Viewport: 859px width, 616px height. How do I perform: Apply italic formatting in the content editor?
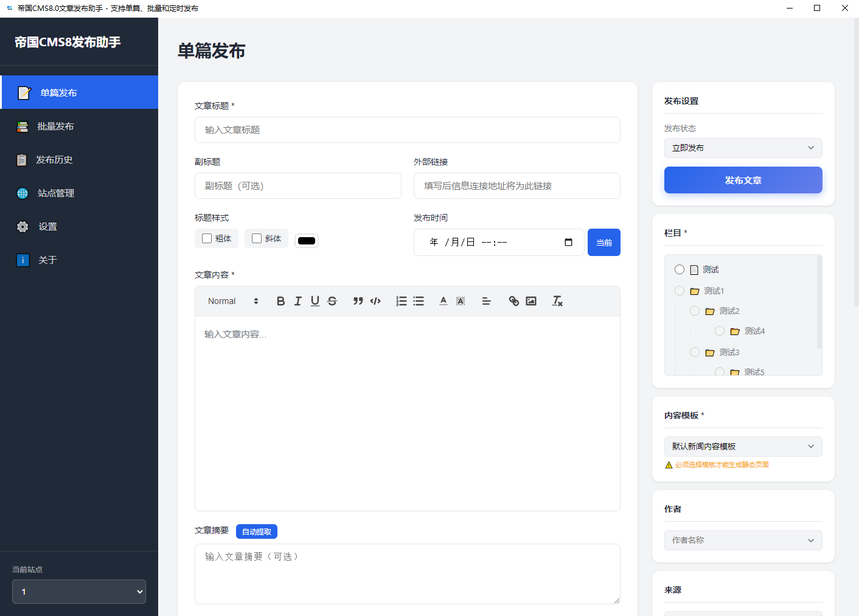click(297, 300)
